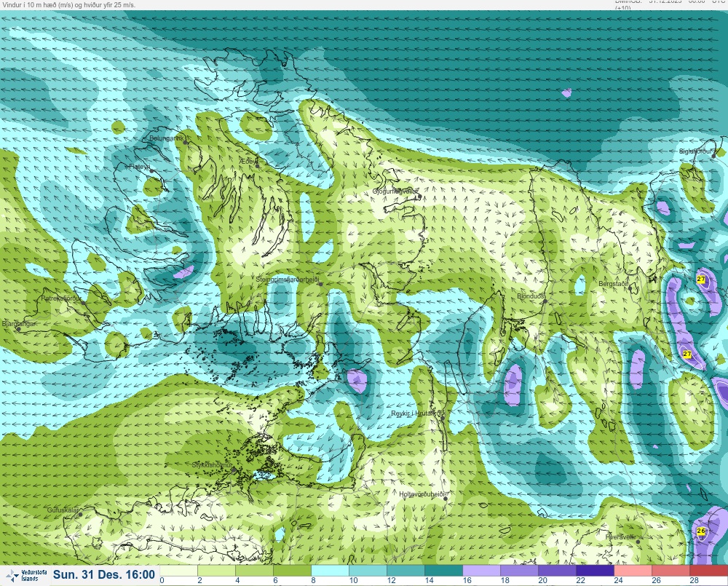Screen dimensions: 728x586
Task: Select the 14–16 m/s dark teal legend swatch
Action: (444, 570)
